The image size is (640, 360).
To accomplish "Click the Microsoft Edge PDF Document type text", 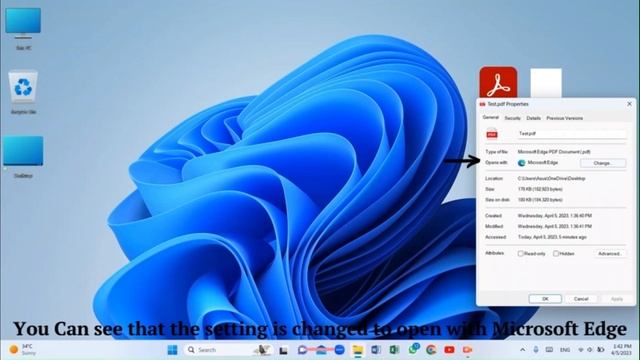I will 554,152.
